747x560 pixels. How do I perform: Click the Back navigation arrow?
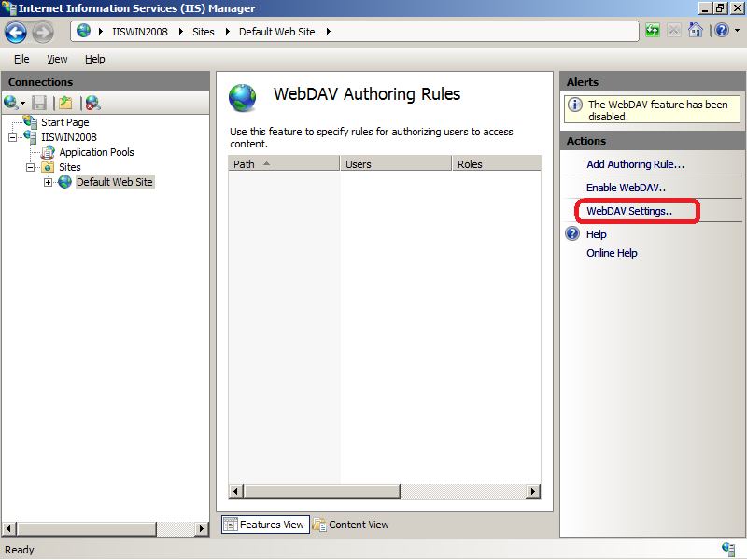click(x=15, y=32)
